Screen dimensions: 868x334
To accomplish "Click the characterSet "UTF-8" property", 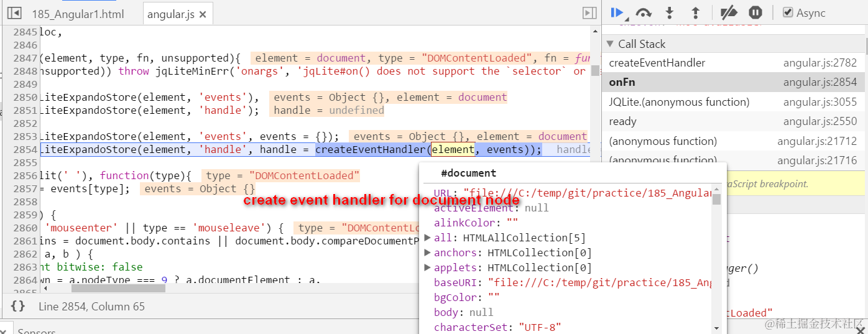I will (x=497, y=327).
